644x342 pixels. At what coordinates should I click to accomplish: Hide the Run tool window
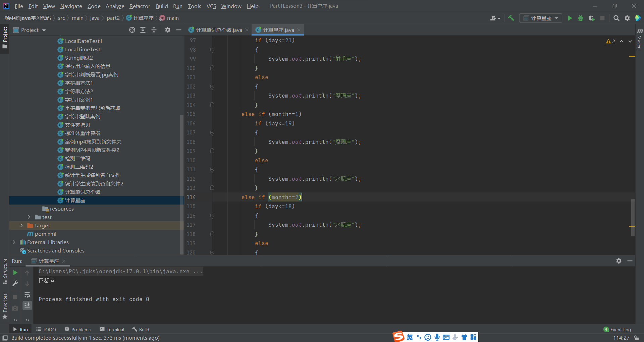630,261
